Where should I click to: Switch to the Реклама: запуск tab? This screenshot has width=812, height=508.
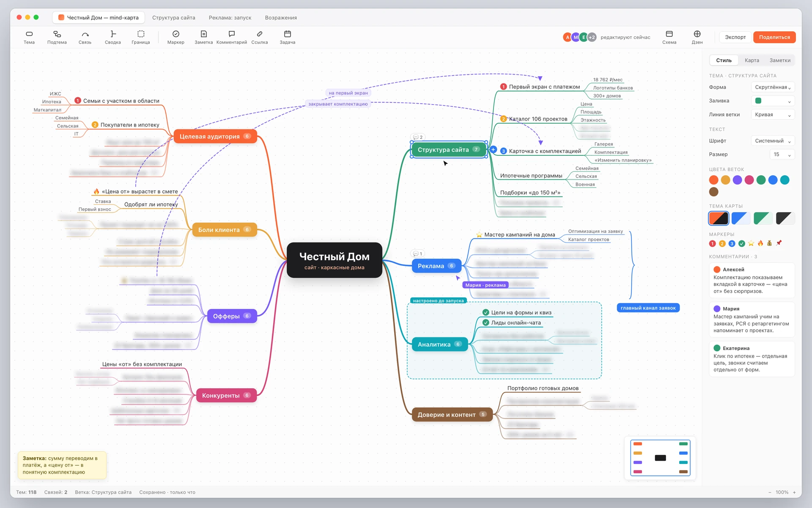[x=230, y=18]
